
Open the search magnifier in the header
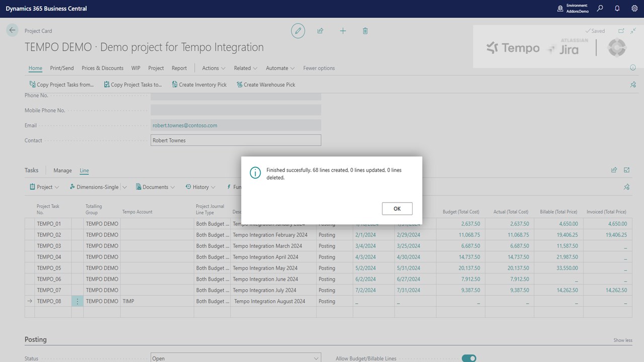[600, 9]
